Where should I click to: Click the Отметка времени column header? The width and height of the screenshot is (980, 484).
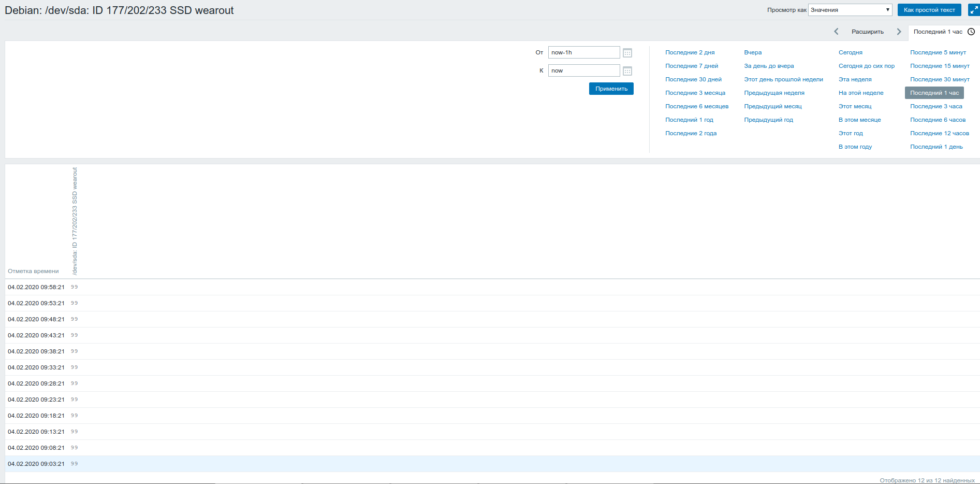33,271
